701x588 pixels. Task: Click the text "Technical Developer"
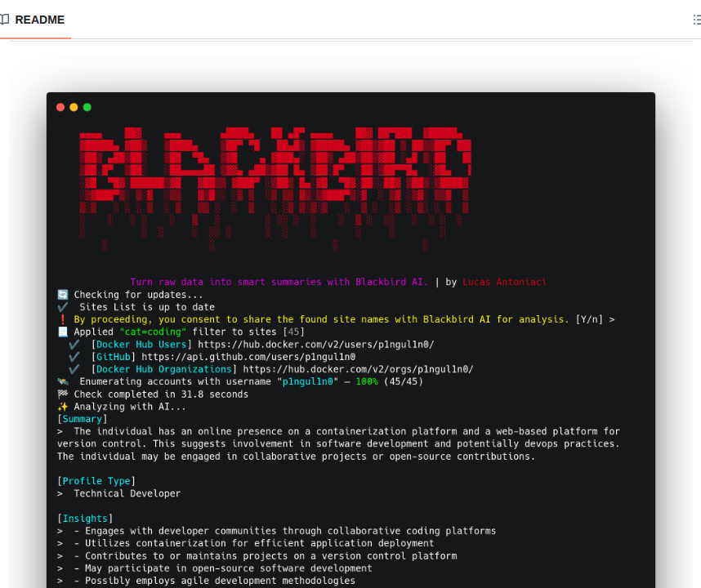pos(127,493)
